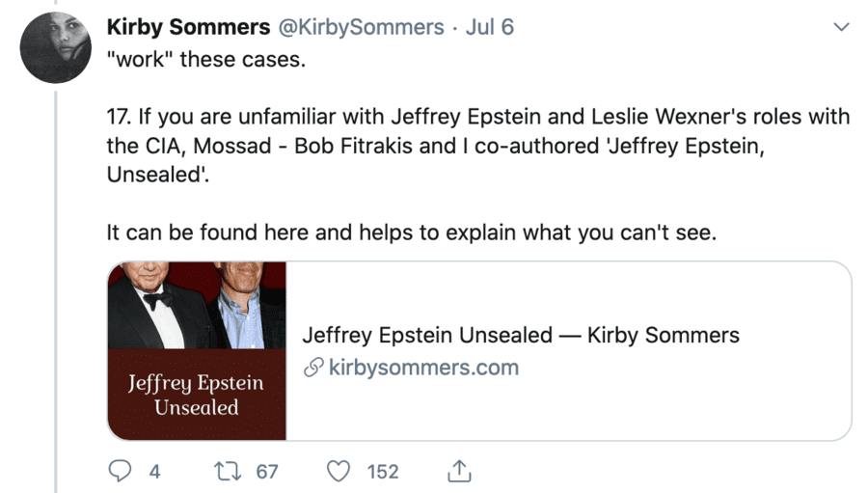Open the share tweet icon
The image size is (868, 493).
(x=460, y=471)
